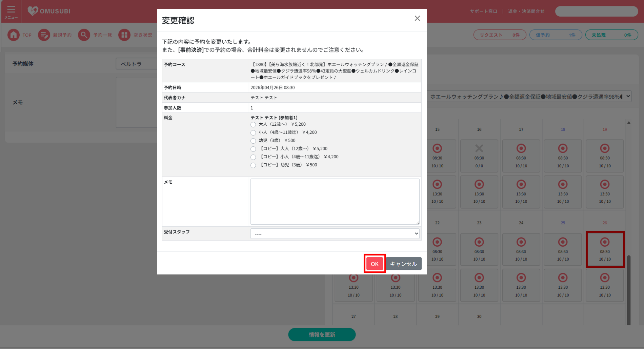
Task: Open 空き状況 grid nav item
Action: click(x=136, y=35)
